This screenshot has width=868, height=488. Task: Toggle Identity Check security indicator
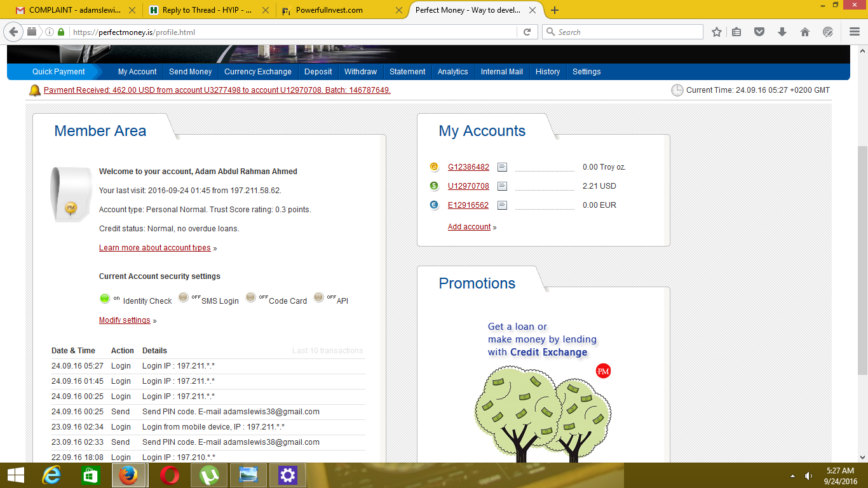105,298
